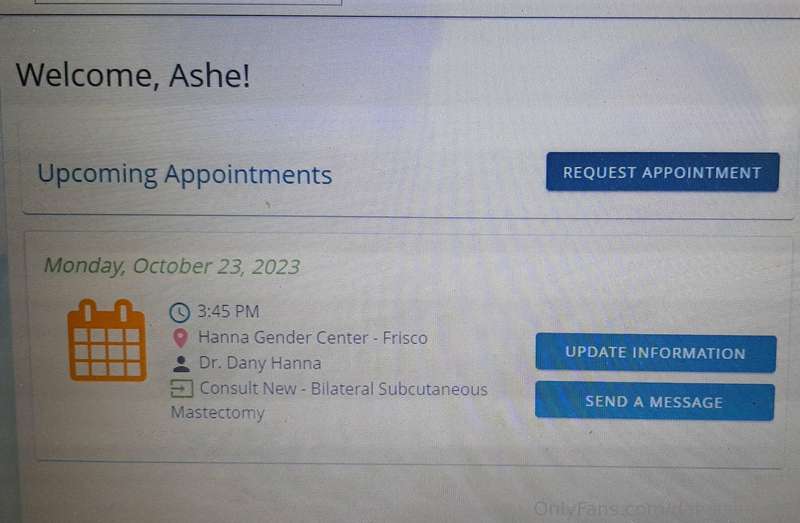Image resolution: width=800 pixels, height=523 pixels.
Task: Click the Welcome, Ashe! heading
Action: [x=133, y=76]
